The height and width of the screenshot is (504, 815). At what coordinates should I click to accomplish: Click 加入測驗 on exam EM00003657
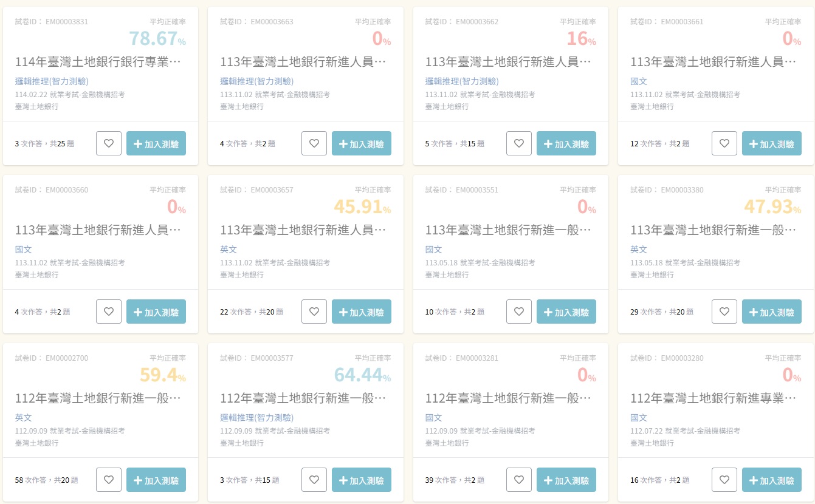[x=362, y=312]
